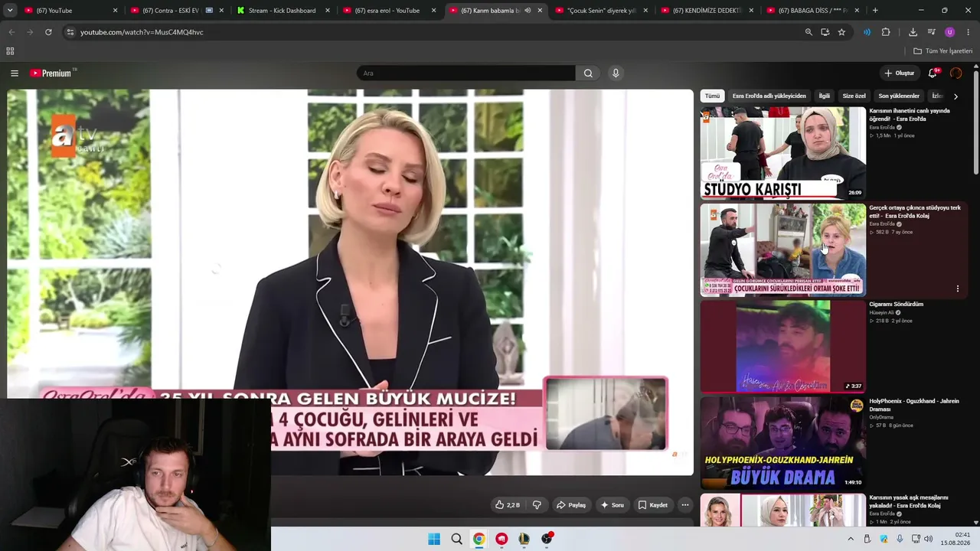Open the League of Legends taskbar icon

pyautogui.click(x=524, y=539)
